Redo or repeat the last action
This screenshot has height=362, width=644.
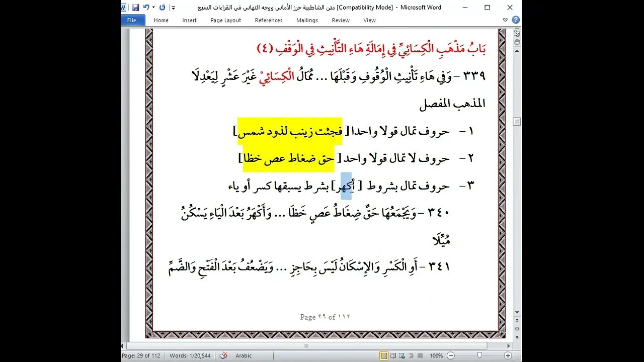(162, 7)
